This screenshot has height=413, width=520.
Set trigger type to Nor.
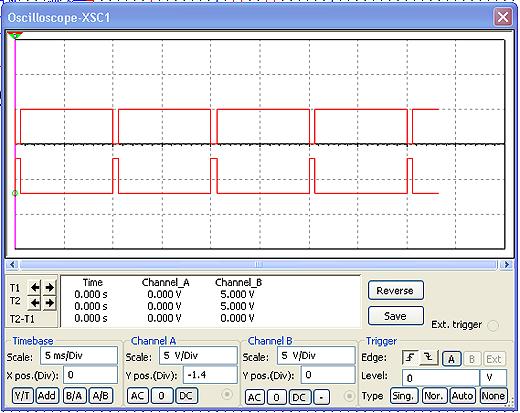(434, 396)
